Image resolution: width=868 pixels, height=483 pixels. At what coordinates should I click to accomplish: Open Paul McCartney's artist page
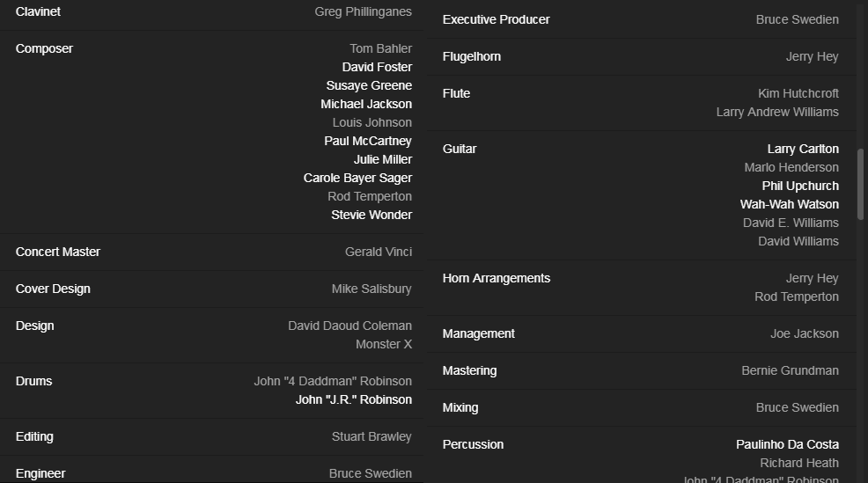368,141
